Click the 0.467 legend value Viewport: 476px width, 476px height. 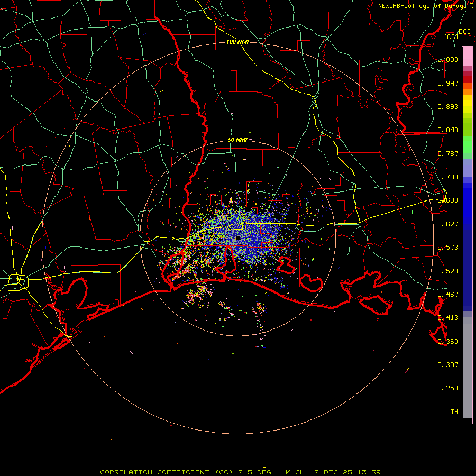[448, 295]
